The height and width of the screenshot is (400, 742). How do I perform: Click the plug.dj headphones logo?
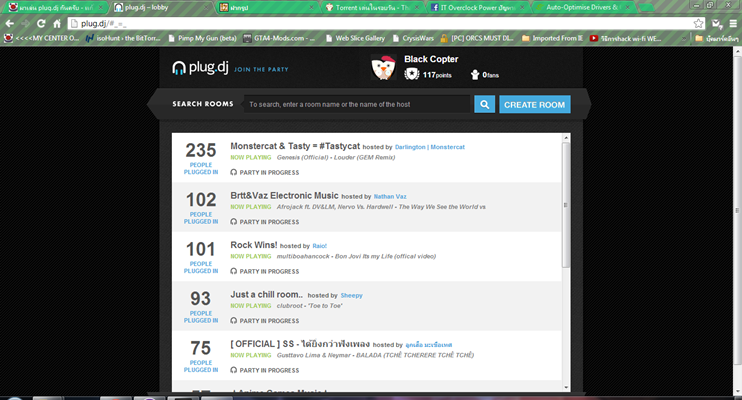200,68
